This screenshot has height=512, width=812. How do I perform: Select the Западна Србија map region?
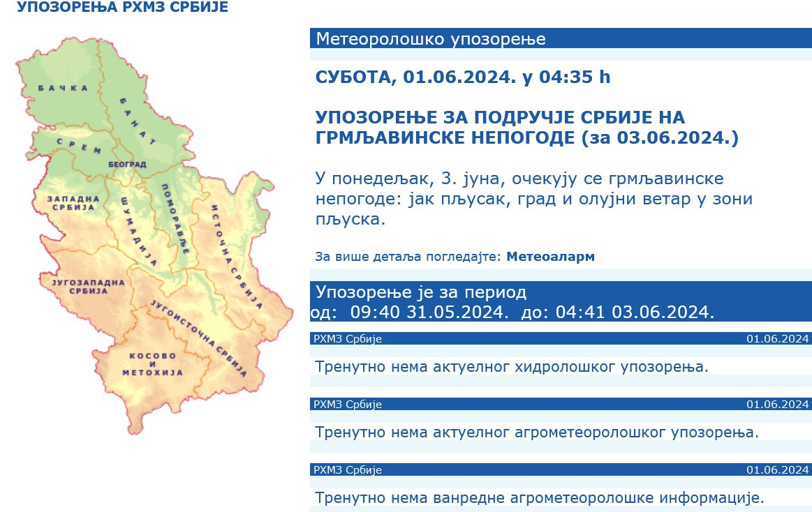pos(70,204)
